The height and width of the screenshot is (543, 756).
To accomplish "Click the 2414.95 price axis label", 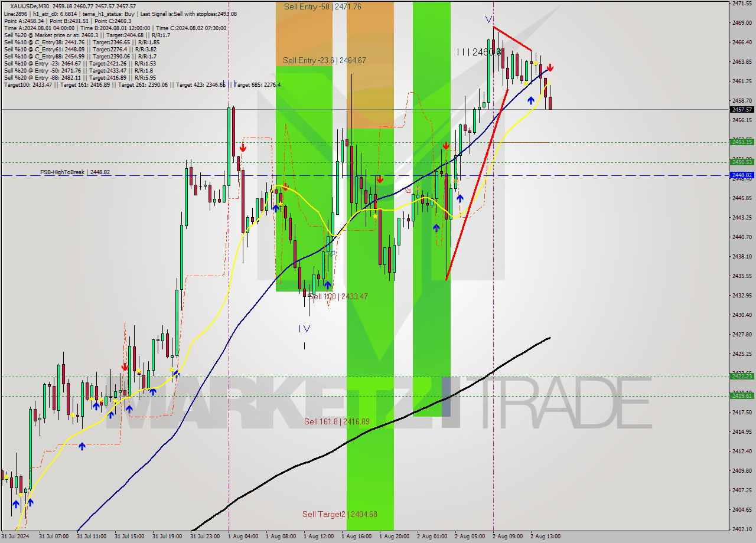I will pyautogui.click(x=742, y=431).
